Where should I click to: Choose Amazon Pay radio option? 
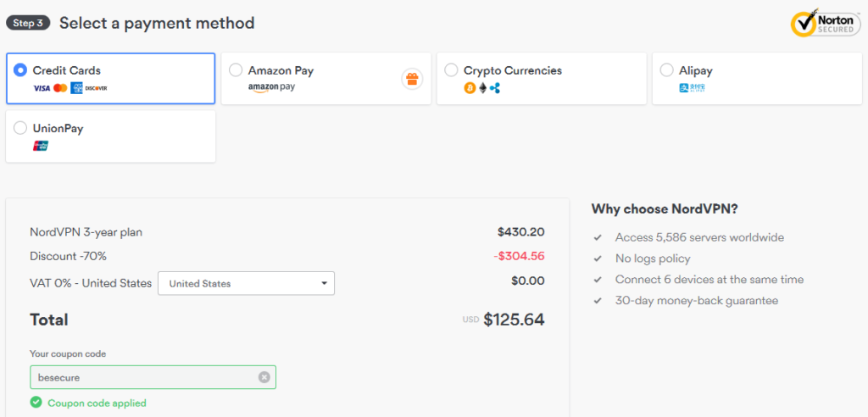pyautogui.click(x=236, y=70)
